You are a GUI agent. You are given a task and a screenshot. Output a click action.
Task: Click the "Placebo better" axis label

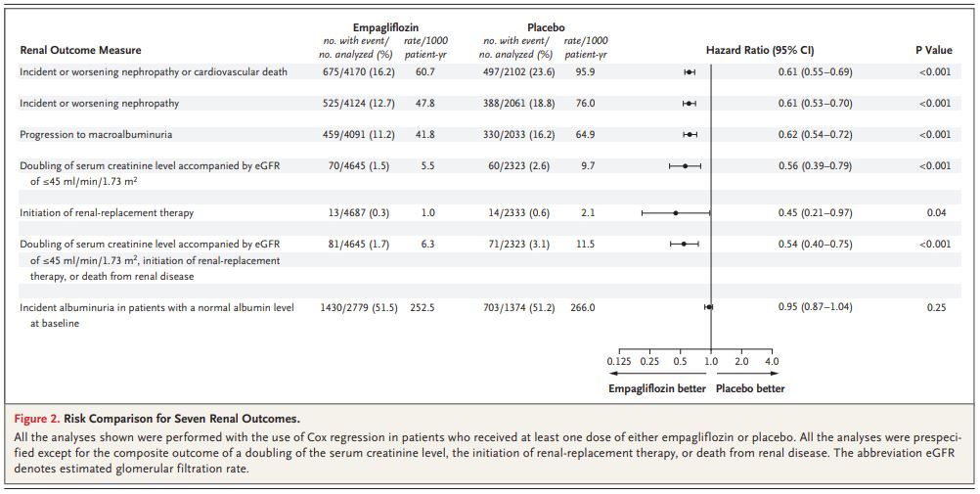[x=750, y=388]
